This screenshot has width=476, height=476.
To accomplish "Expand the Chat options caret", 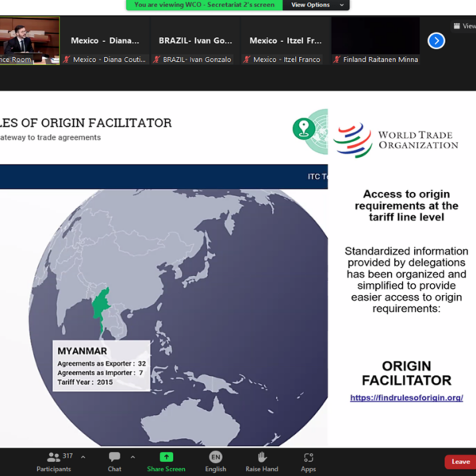I will pyautogui.click(x=133, y=457).
